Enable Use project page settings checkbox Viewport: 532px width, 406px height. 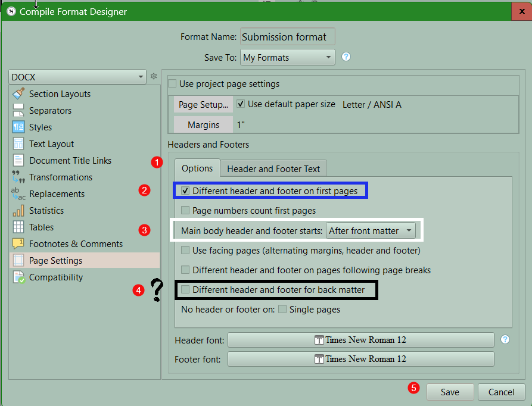pos(173,84)
